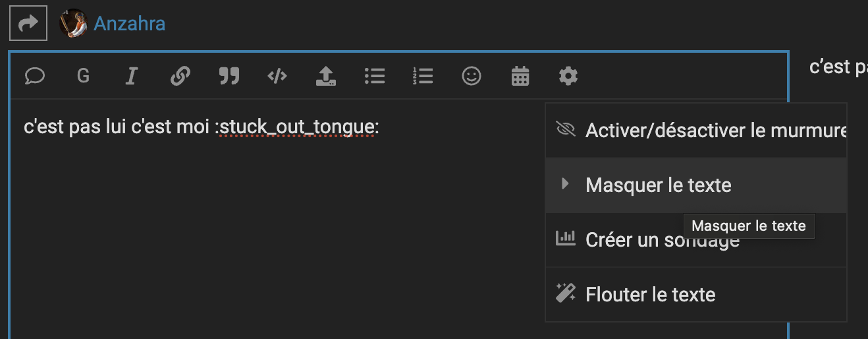Insert a hyperlink using the chain icon
The image size is (868, 339).
click(x=180, y=77)
